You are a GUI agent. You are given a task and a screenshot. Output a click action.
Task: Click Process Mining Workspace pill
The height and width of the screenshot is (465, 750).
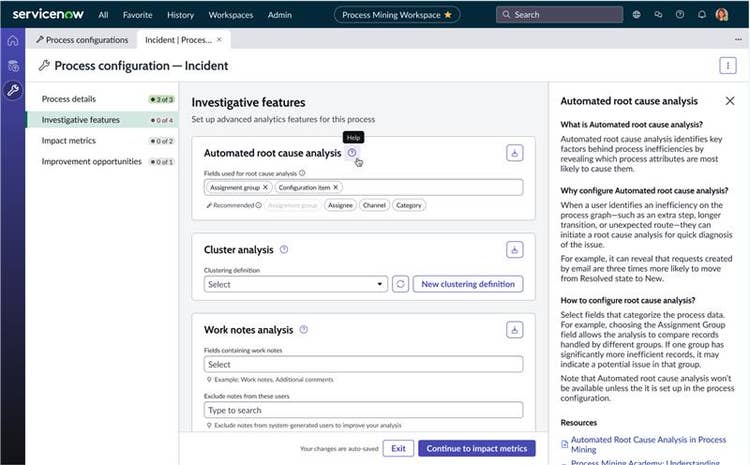(x=397, y=15)
